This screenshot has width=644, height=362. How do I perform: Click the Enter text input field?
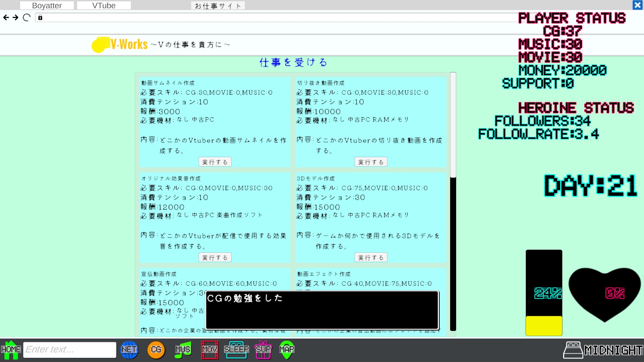(69, 350)
